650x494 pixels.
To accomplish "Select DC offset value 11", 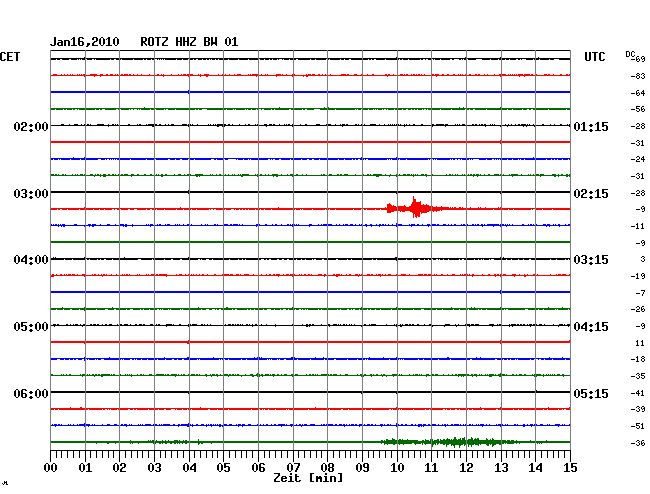I will click(x=640, y=343).
